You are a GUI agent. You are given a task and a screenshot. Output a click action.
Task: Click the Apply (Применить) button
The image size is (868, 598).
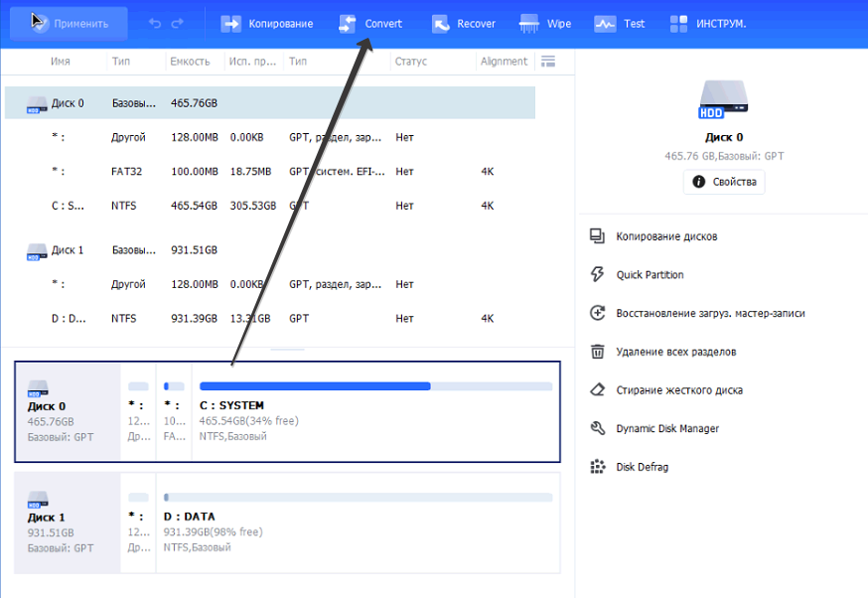[x=69, y=23]
